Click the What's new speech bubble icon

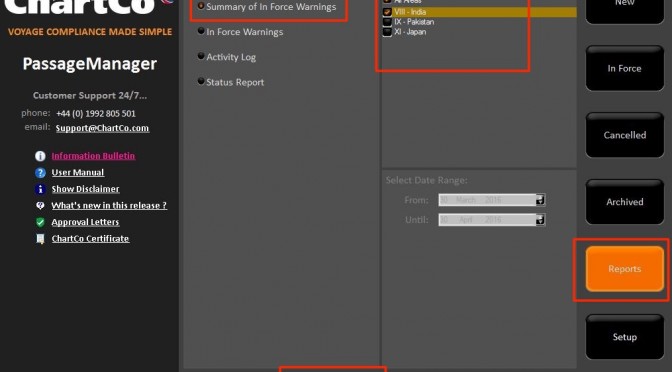pyautogui.click(x=40, y=206)
